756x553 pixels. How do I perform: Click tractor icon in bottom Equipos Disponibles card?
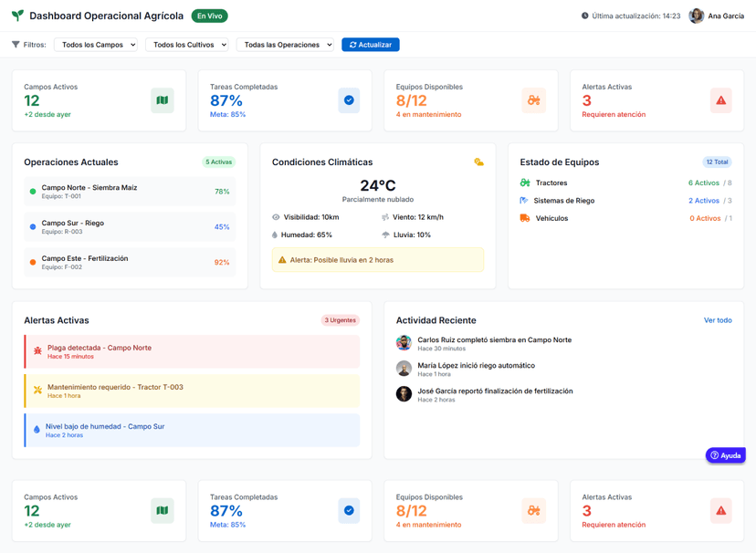pyautogui.click(x=534, y=511)
